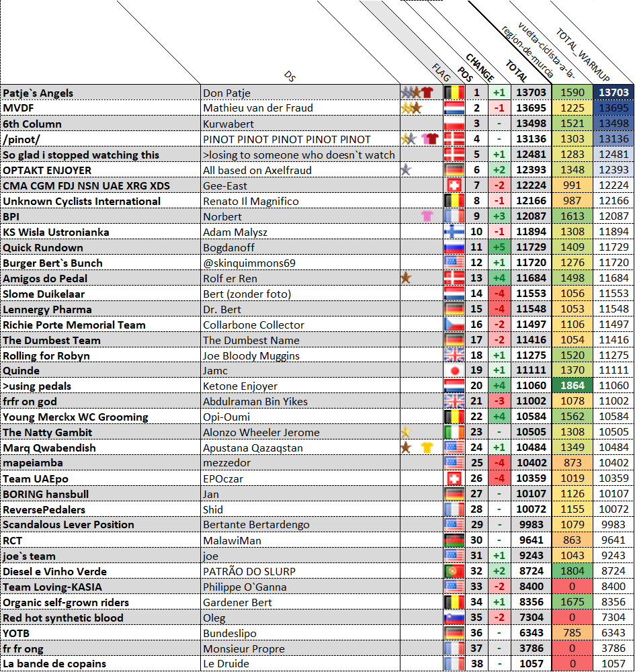
Task: Click the Finland flag in KS Wisla Ustronianka row
Action: pyautogui.click(x=454, y=232)
